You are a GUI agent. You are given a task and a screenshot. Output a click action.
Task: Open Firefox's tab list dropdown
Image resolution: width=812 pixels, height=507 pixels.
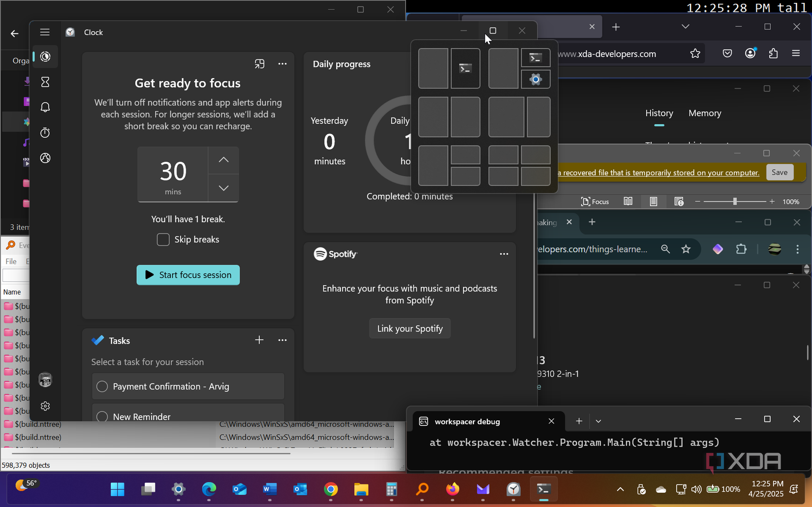coord(685,27)
